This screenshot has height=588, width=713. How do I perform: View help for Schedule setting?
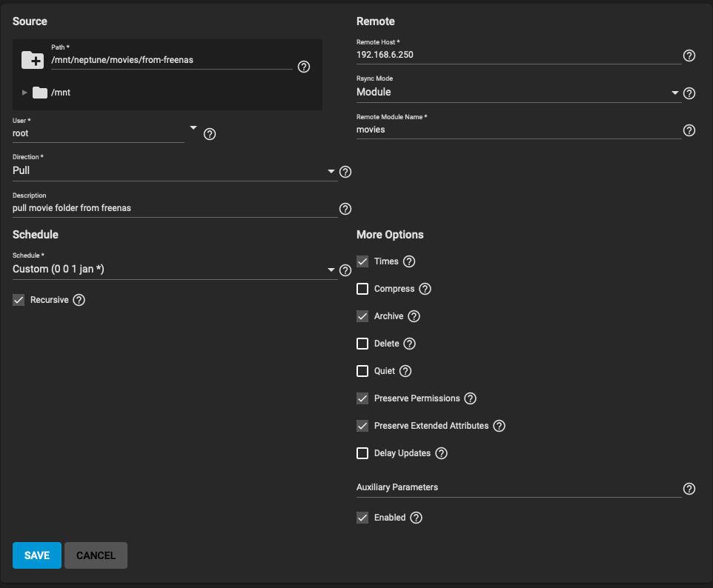point(345,270)
